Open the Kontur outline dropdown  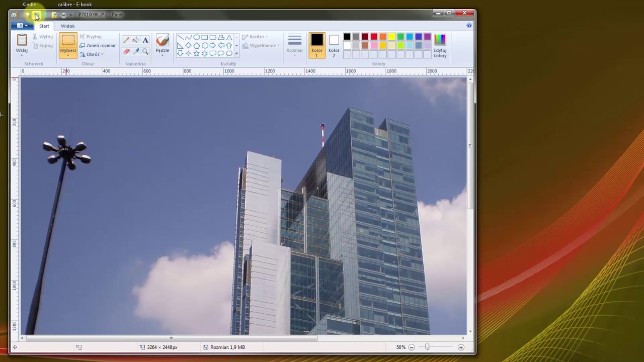click(x=255, y=37)
